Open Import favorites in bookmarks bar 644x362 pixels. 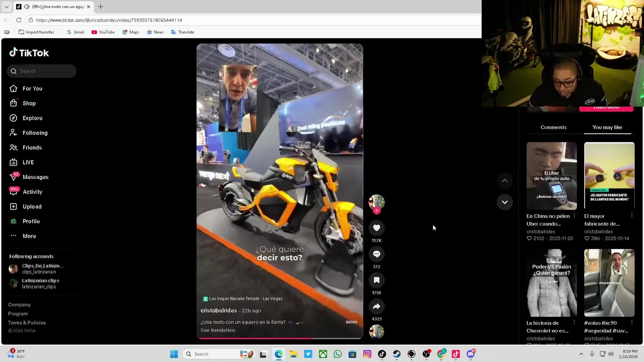[x=36, y=32]
